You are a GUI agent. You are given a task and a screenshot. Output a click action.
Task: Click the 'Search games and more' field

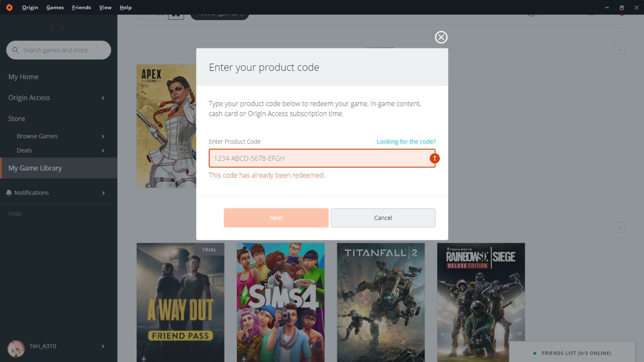click(x=59, y=50)
